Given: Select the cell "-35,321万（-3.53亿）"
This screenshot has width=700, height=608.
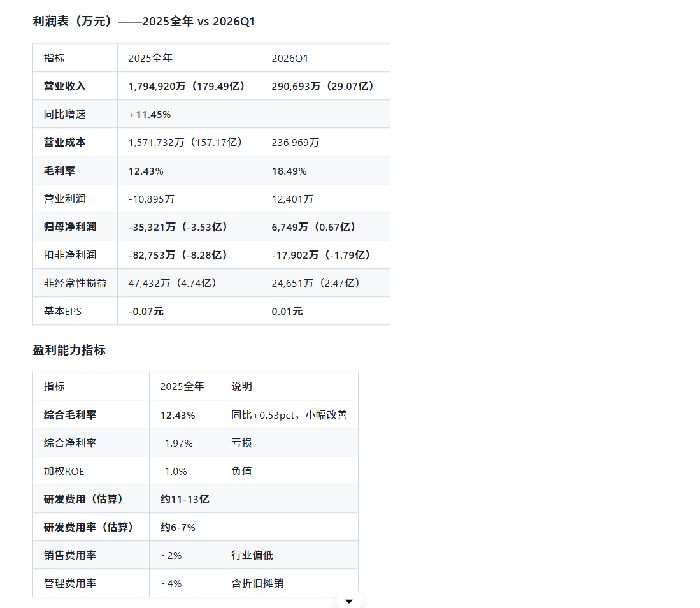Looking at the screenshot, I should (178, 227).
